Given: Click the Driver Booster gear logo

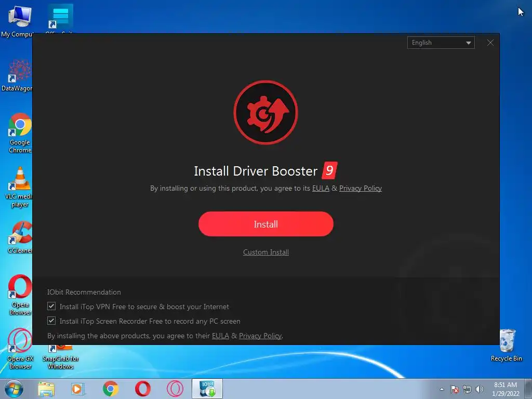Looking at the screenshot, I should coord(265,112).
